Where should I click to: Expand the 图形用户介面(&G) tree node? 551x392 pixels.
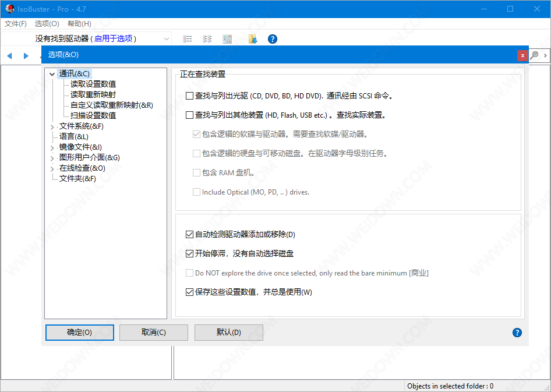click(52, 158)
